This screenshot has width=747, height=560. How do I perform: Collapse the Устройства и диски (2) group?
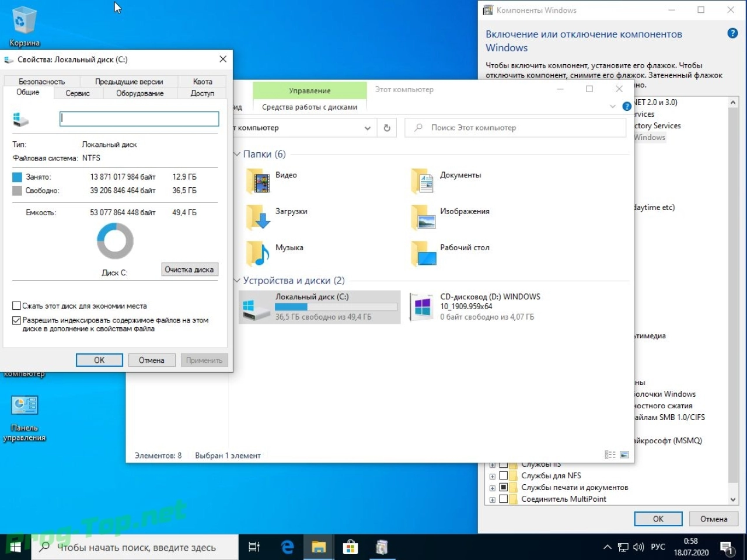tap(237, 281)
